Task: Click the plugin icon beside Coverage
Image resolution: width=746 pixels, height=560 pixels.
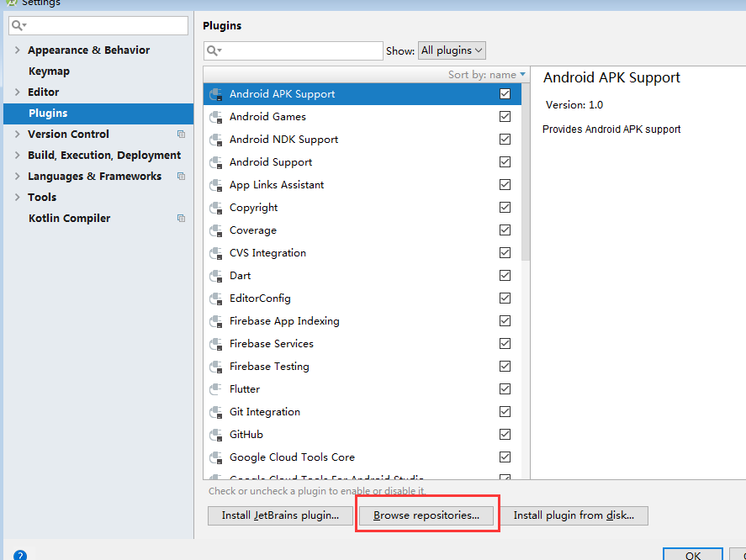Action: pos(216,230)
